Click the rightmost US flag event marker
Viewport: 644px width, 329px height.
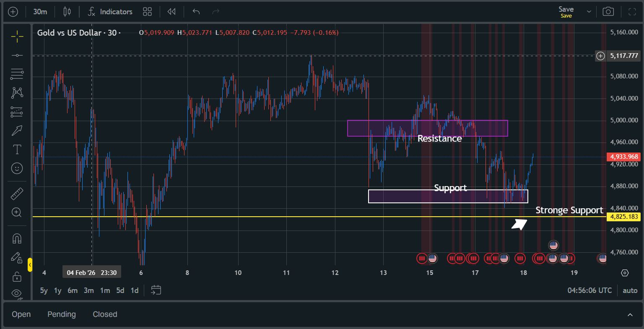pos(602,259)
